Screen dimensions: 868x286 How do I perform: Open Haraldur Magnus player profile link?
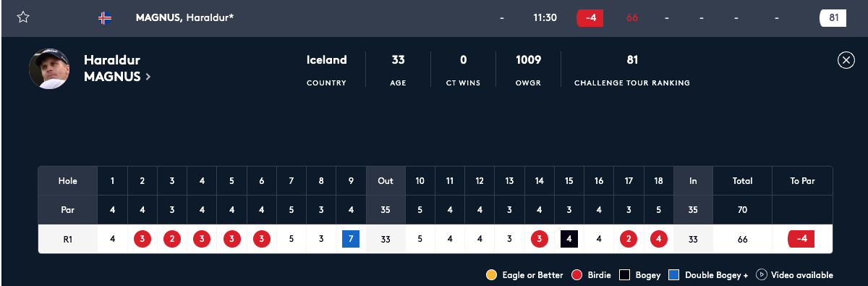tap(117, 68)
